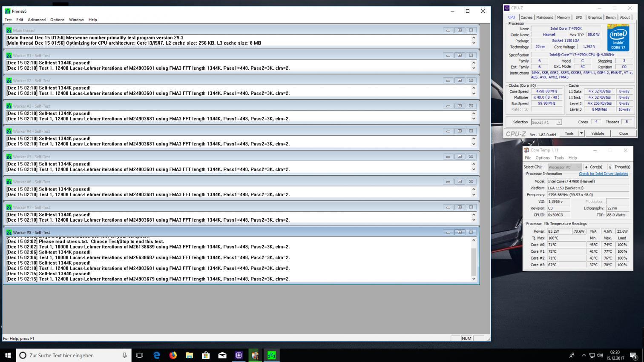Click the Worker #8 sub-window icon
Image resolution: width=644 pixels, height=362 pixels.
pos(9,232)
